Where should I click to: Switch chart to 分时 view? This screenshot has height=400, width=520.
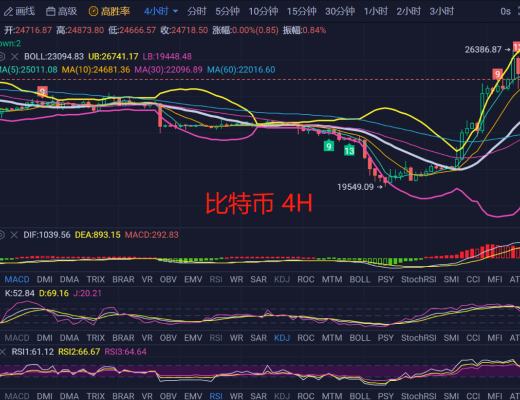point(197,12)
